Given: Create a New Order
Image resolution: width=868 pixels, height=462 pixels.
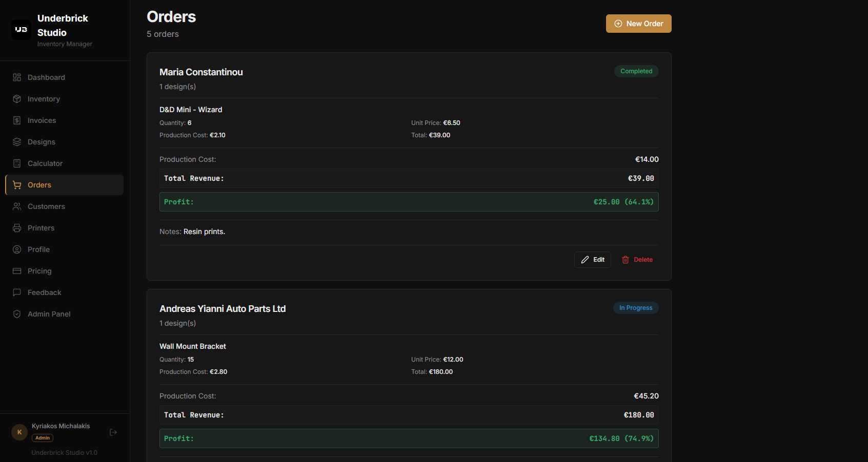Looking at the screenshot, I should [638, 24].
